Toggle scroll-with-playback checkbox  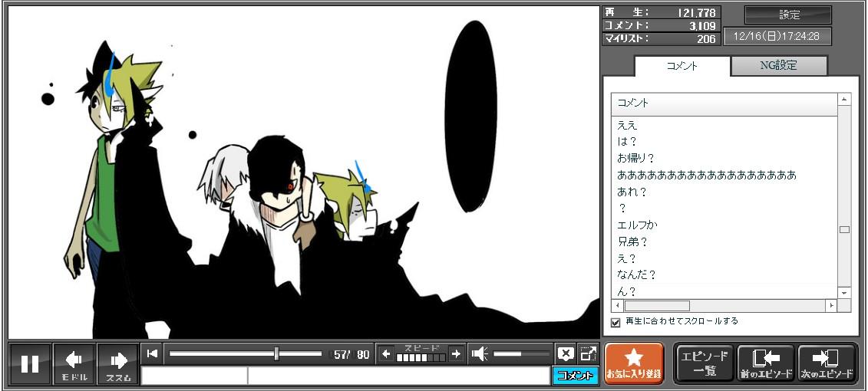coord(616,322)
